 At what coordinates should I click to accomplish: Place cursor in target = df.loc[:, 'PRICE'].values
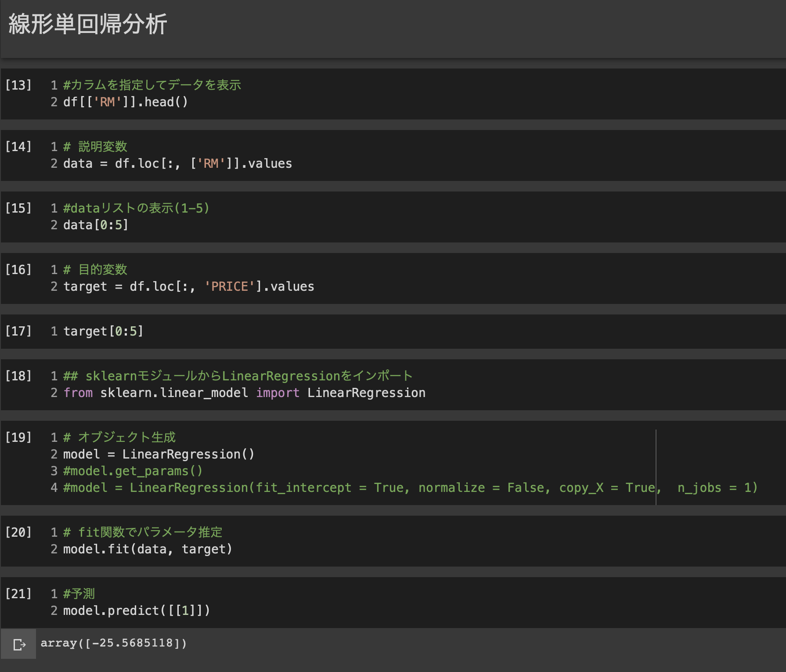189,286
